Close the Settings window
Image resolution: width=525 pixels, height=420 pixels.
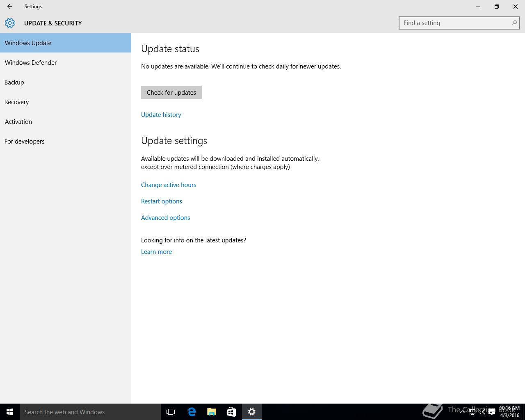[516, 7]
